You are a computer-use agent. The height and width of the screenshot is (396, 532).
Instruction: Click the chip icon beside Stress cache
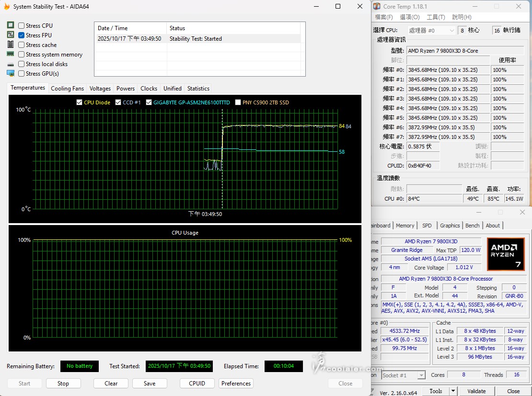pyautogui.click(x=11, y=45)
